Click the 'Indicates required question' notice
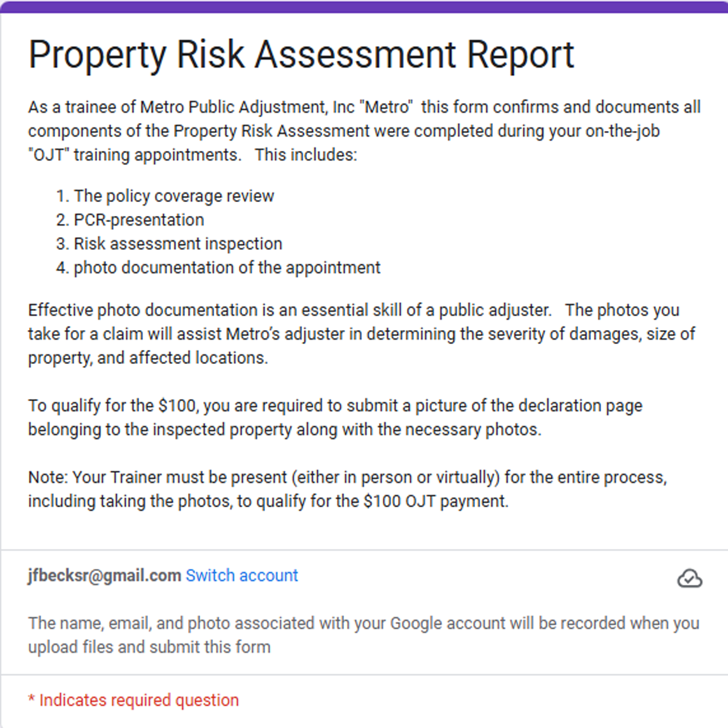Viewport: 728px width, 728px height. (139, 700)
